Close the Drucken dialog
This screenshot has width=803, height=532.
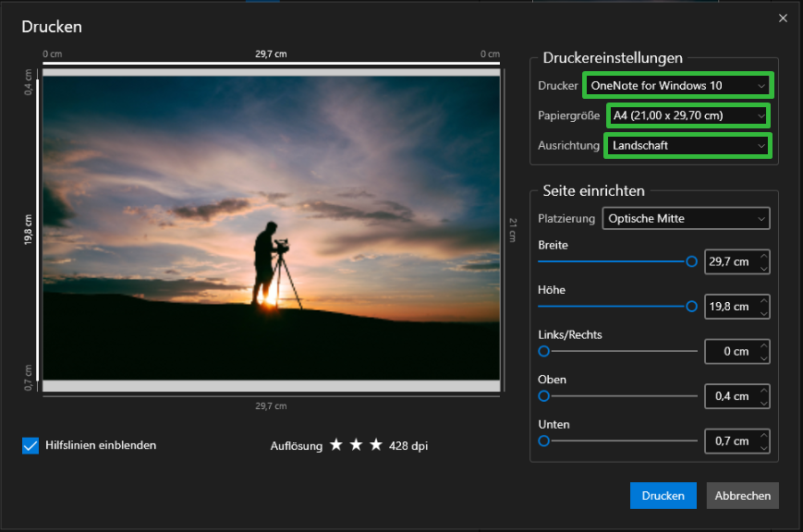(x=783, y=18)
